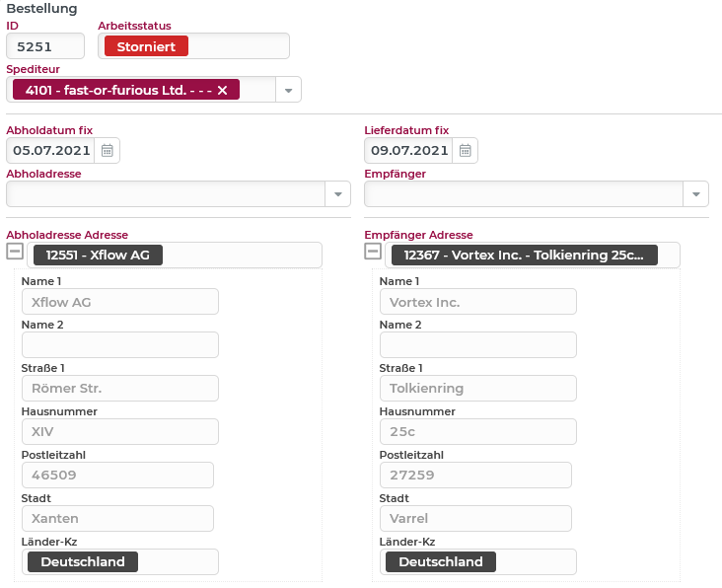Click the order ID field 5251
The image size is (722, 588).
point(44,46)
